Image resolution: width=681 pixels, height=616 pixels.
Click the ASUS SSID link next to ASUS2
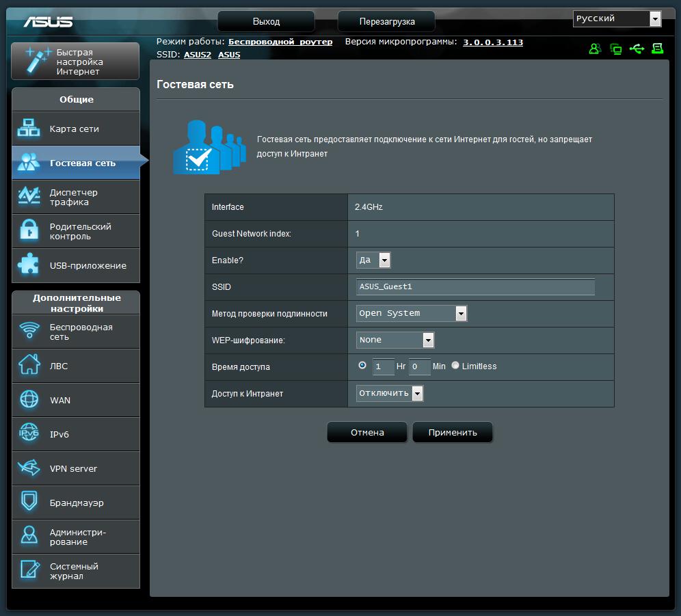[229, 55]
